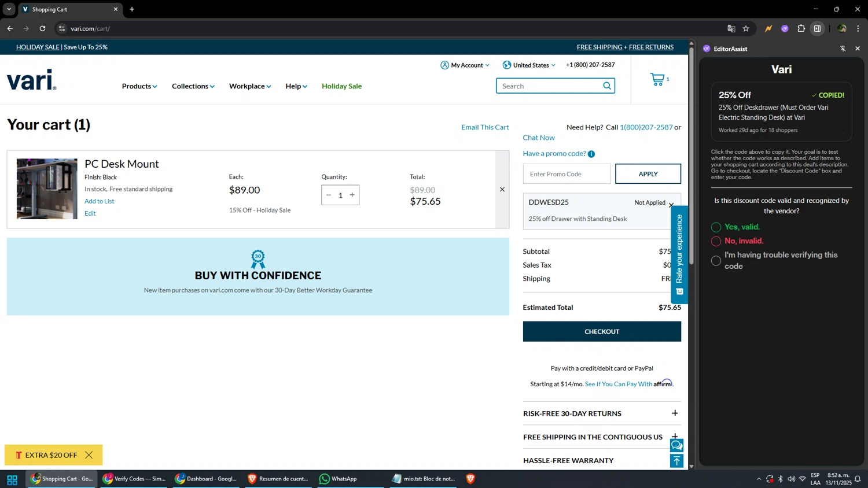
Task: Expand the Products menu
Action: point(139,86)
